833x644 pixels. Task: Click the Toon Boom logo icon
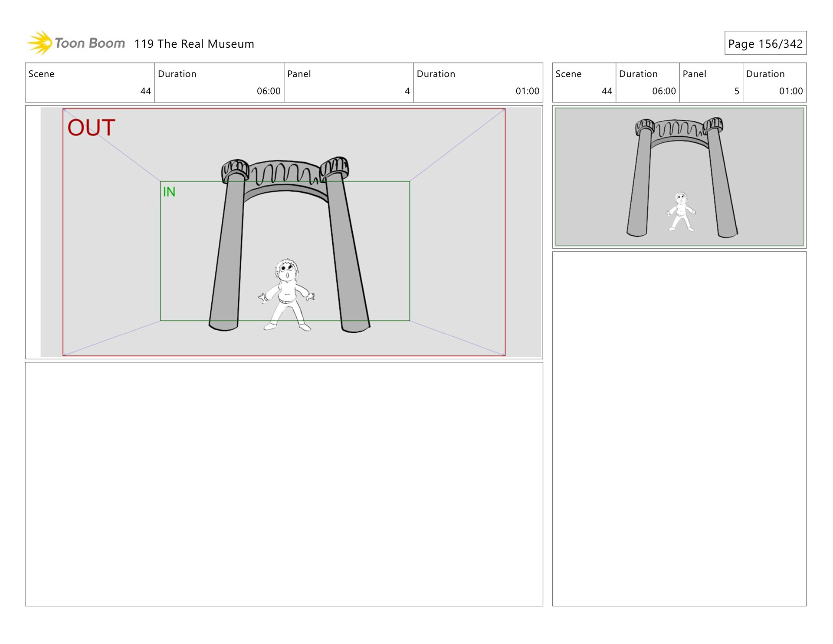pos(40,43)
